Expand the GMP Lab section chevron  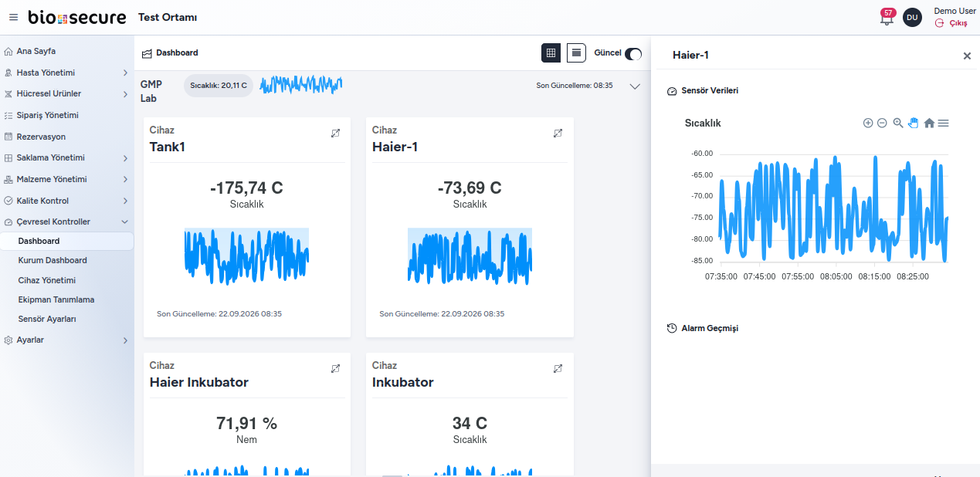635,86
